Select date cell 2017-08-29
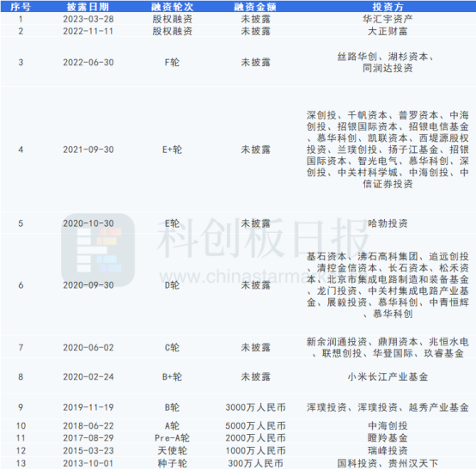Screen dimensions: 476x470 point(88,438)
